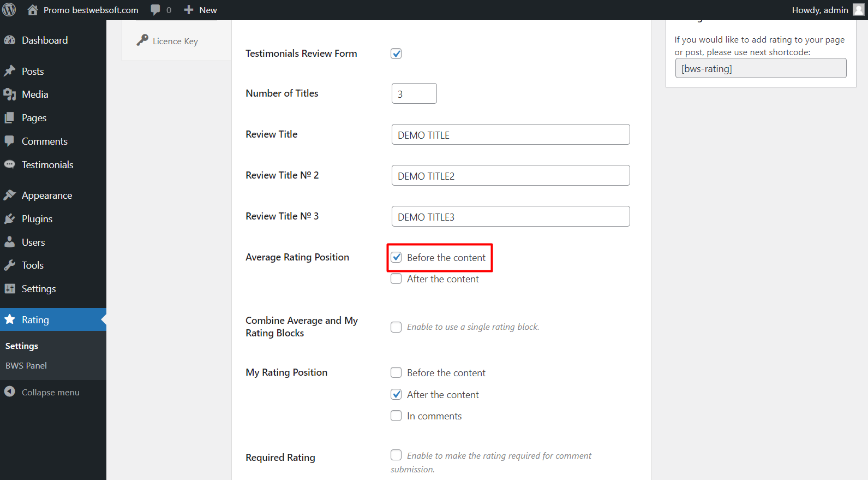Uncheck Average Rating Before the content

396,257
